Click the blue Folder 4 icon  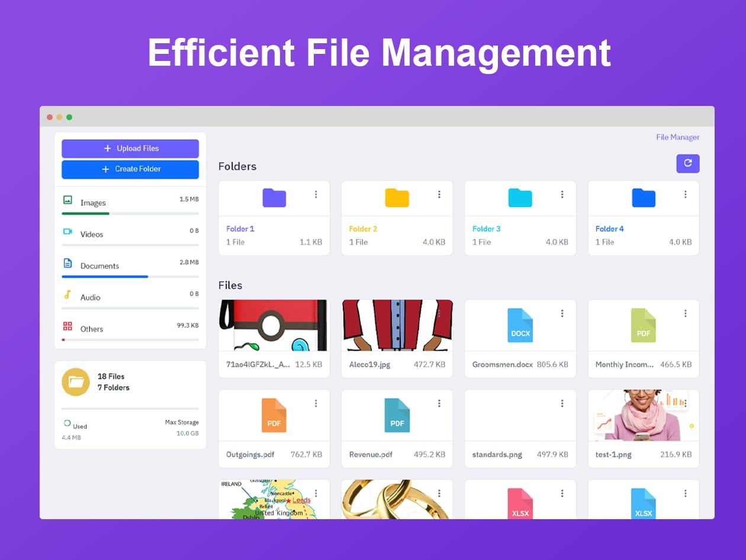pos(643,198)
